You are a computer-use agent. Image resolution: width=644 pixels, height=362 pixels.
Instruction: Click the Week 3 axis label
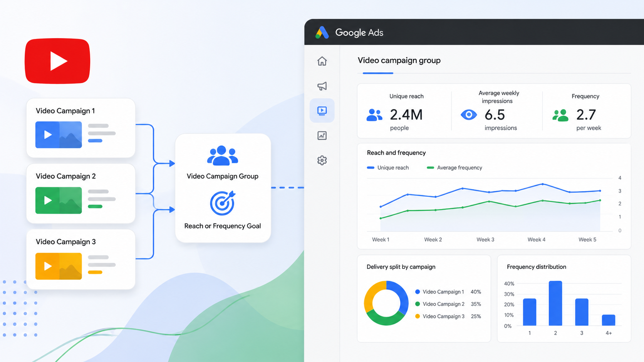(485, 240)
